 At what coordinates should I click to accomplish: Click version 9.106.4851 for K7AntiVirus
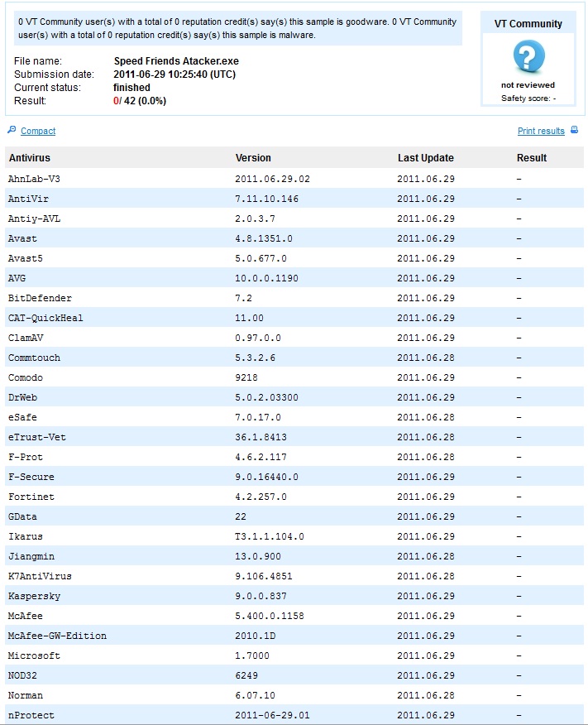pos(264,577)
